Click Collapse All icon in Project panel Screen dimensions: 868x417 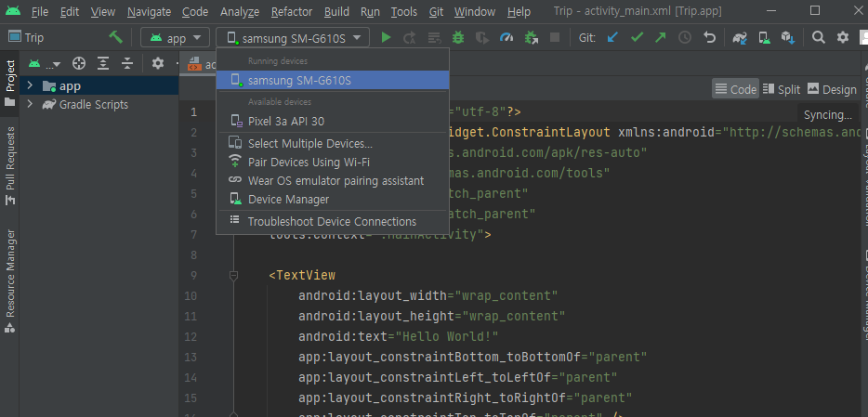click(x=127, y=63)
